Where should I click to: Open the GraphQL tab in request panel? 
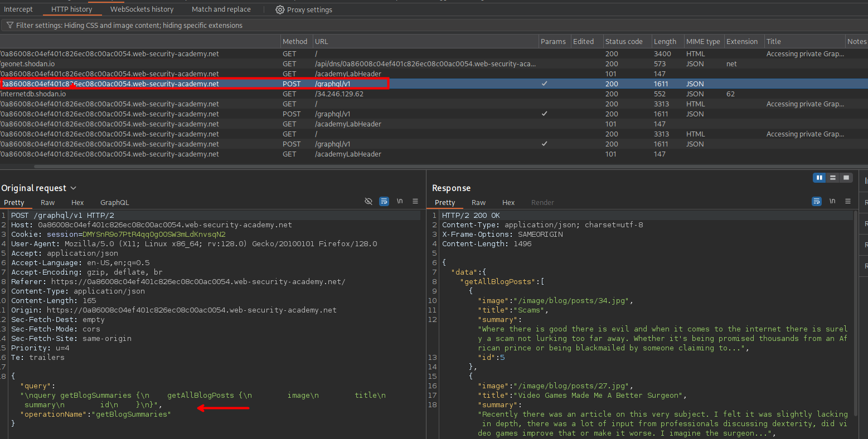click(114, 202)
